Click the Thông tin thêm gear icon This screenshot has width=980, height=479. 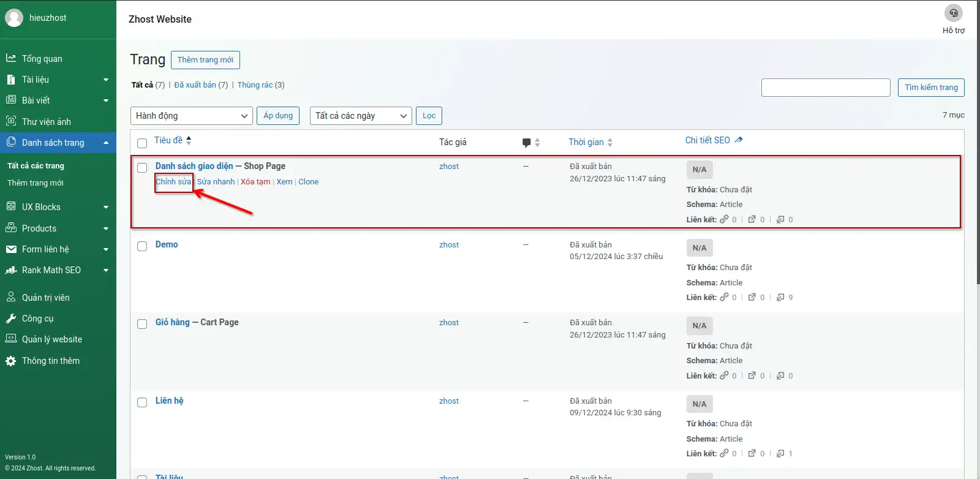[11, 361]
